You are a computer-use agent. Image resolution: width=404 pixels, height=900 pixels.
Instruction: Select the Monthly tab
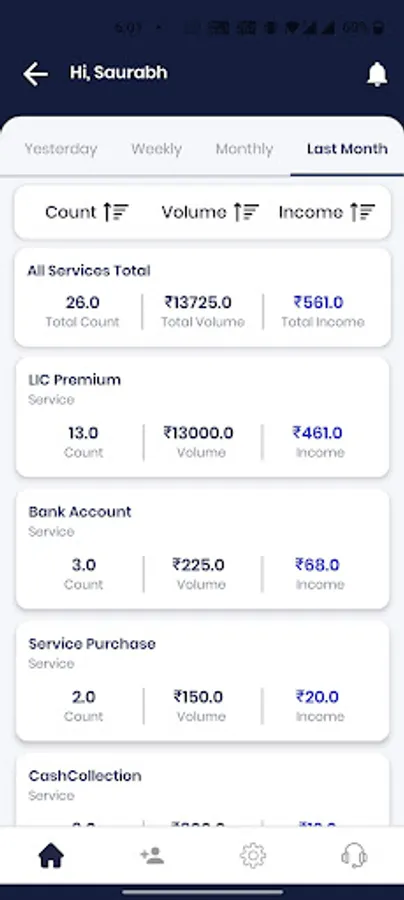[x=244, y=149]
